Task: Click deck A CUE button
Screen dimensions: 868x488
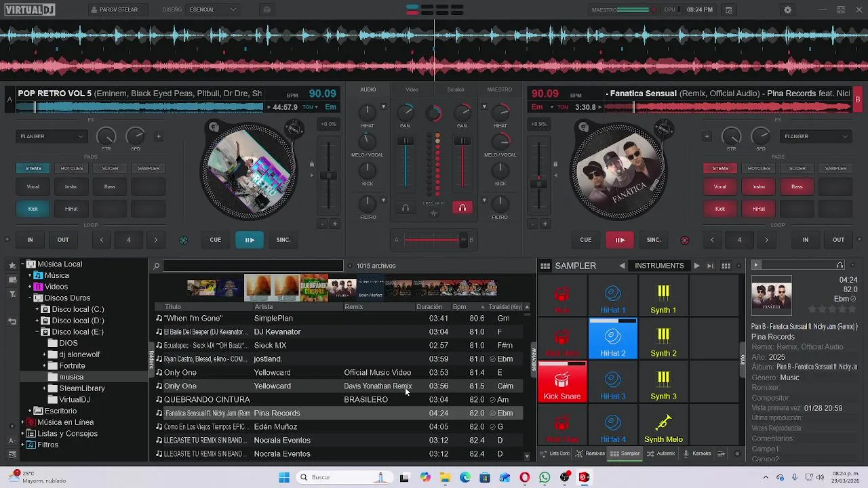Action: tap(215, 239)
